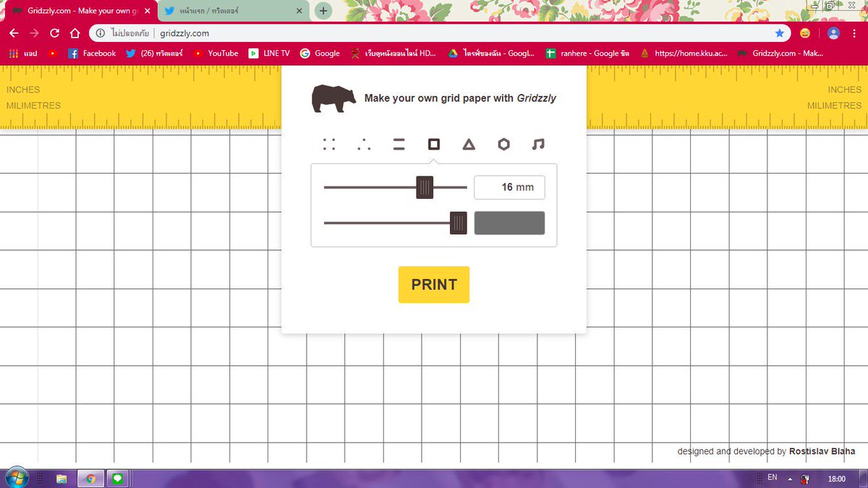Click the line darkness slider handle
868x488 pixels.
click(458, 223)
